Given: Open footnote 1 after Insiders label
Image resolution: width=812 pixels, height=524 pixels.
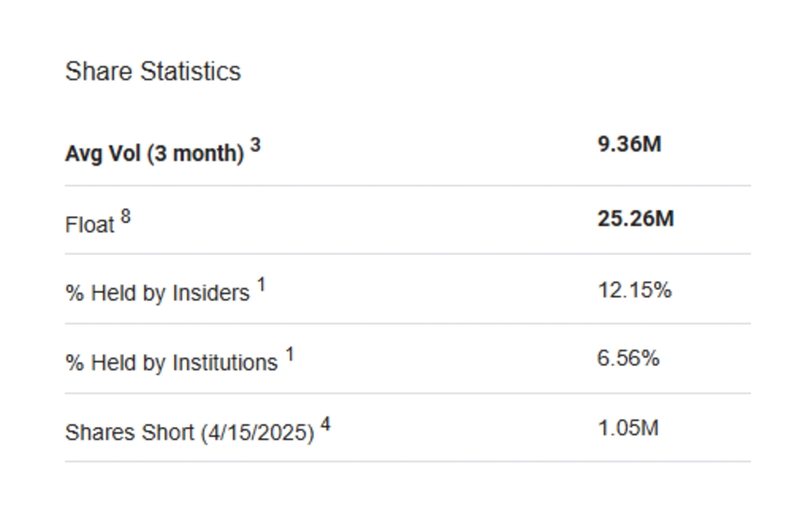Looking at the screenshot, I should tap(261, 285).
